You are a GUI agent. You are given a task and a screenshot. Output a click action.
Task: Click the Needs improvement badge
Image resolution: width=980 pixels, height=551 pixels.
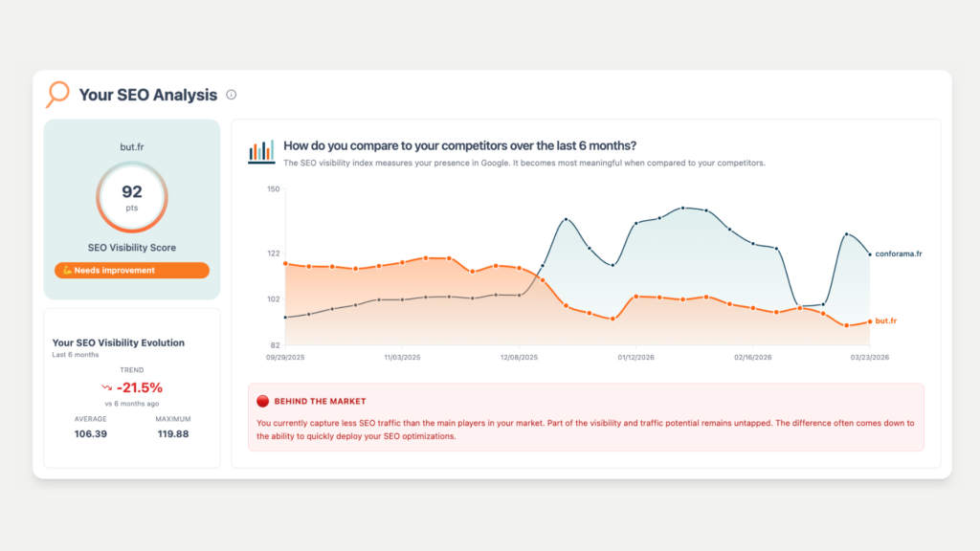coord(131,271)
